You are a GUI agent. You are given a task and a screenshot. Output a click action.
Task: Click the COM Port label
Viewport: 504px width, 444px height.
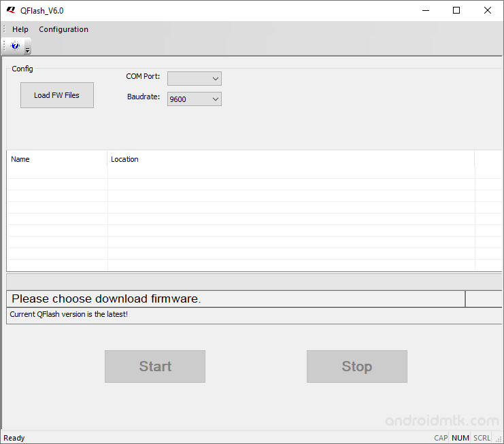(143, 76)
